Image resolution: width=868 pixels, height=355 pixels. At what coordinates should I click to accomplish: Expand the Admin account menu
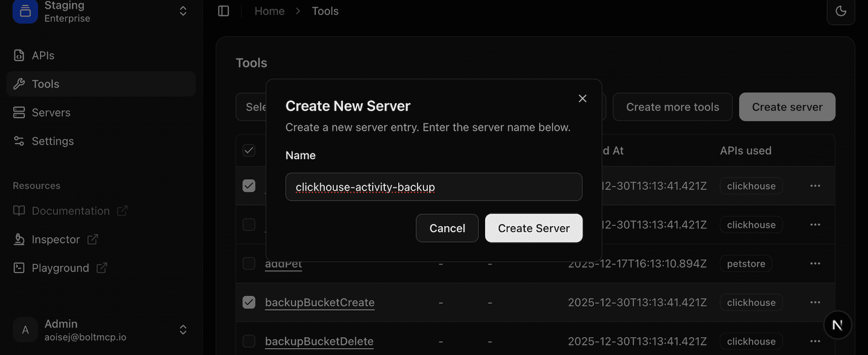click(x=183, y=329)
